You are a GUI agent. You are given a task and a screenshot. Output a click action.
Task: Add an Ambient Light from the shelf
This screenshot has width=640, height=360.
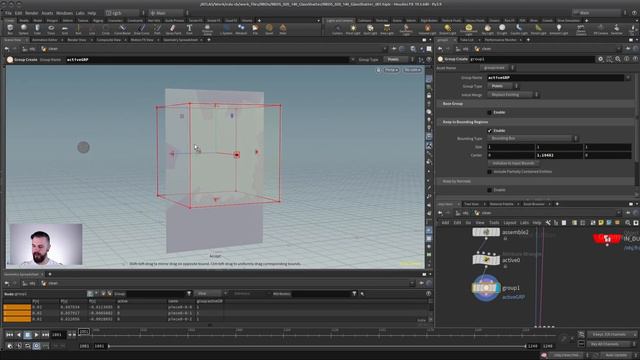pyautogui.click(x=558, y=29)
